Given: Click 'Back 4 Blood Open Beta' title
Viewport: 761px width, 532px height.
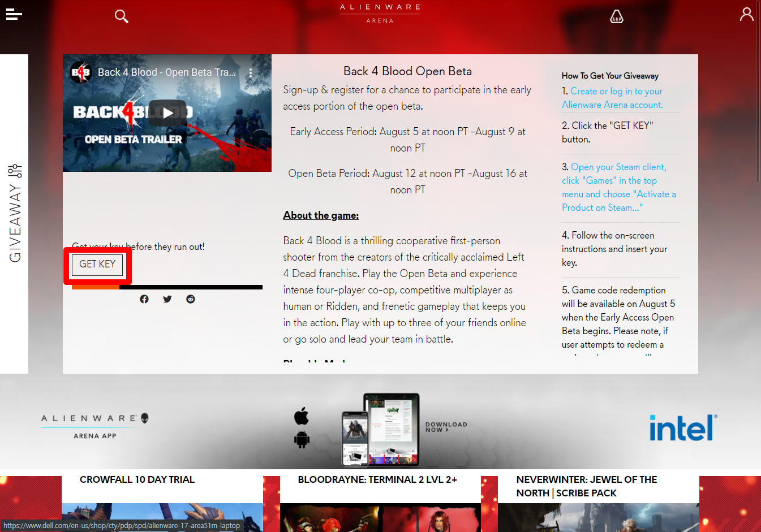Looking at the screenshot, I should [407, 71].
